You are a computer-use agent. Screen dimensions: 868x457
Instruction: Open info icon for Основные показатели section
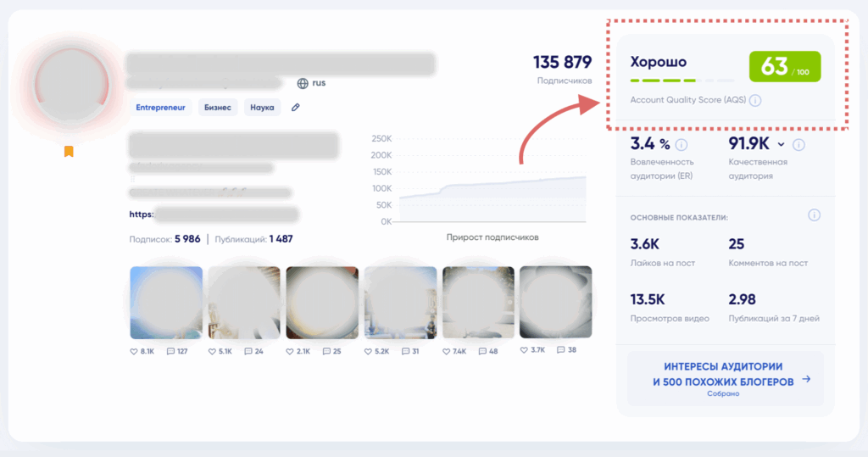tap(814, 215)
